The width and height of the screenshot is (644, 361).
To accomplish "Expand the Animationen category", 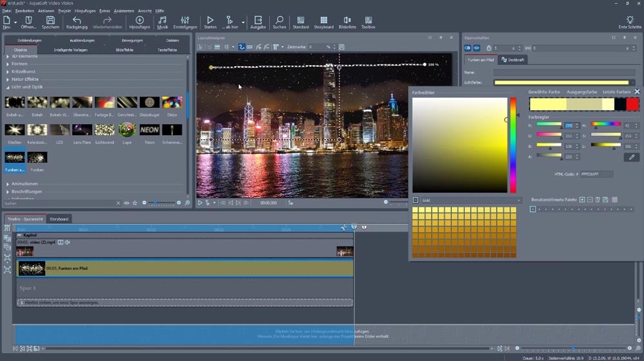I will click(24, 183).
